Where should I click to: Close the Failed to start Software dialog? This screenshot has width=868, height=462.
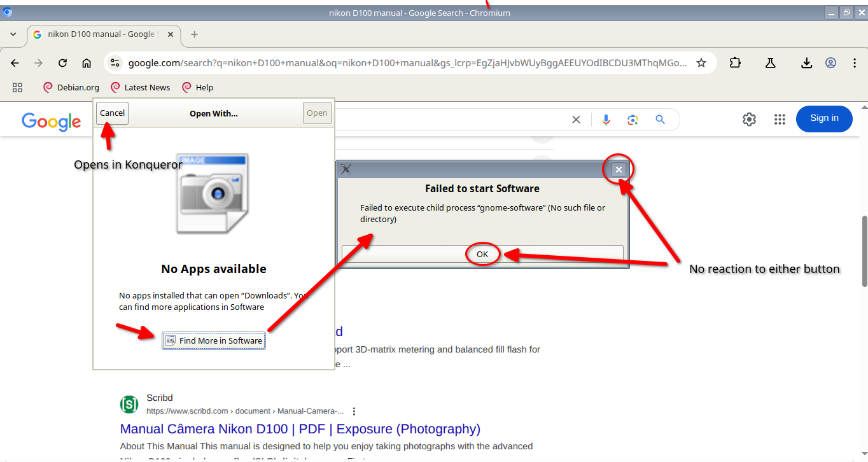point(619,169)
